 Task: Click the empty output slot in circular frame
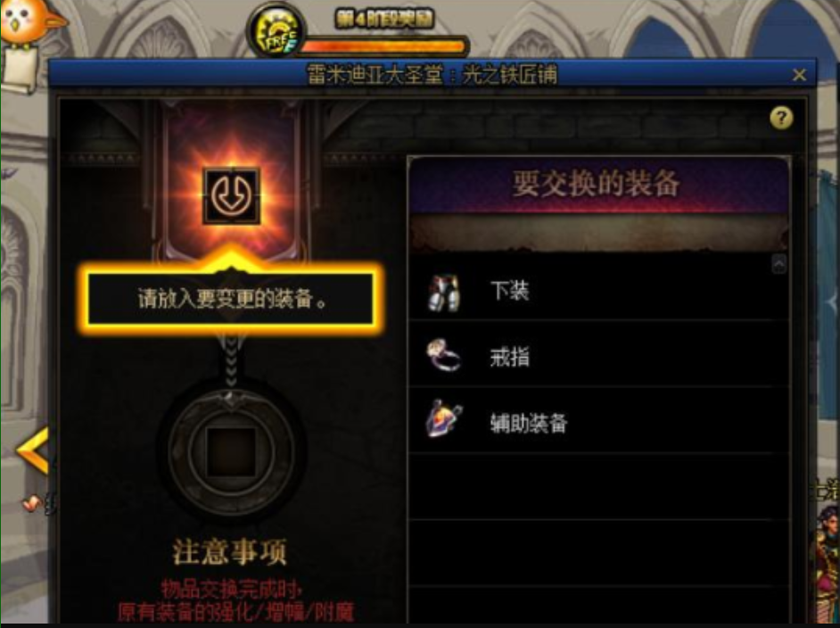point(231,452)
